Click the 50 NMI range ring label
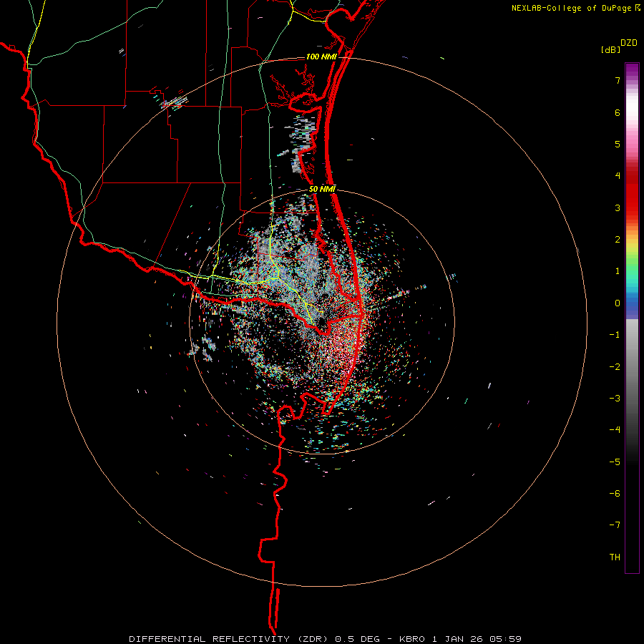Image resolution: width=644 pixels, height=644 pixels. [x=322, y=189]
